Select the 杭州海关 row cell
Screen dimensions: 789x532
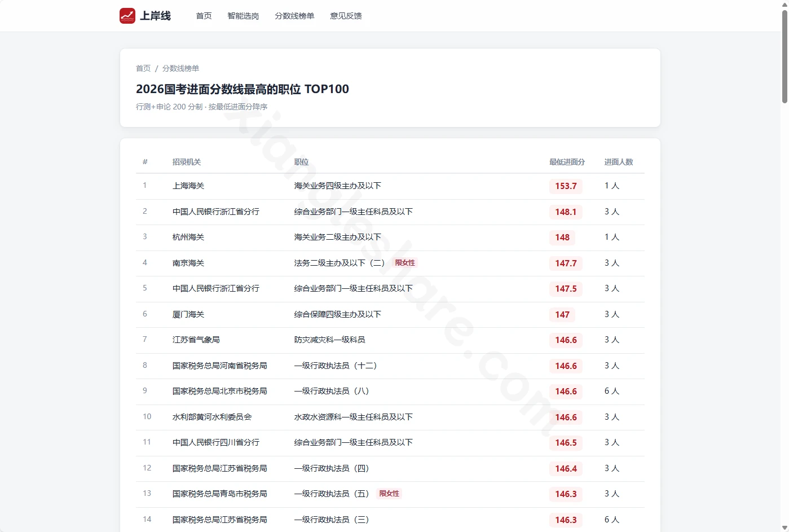pyautogui.click(x=188, y=237)
